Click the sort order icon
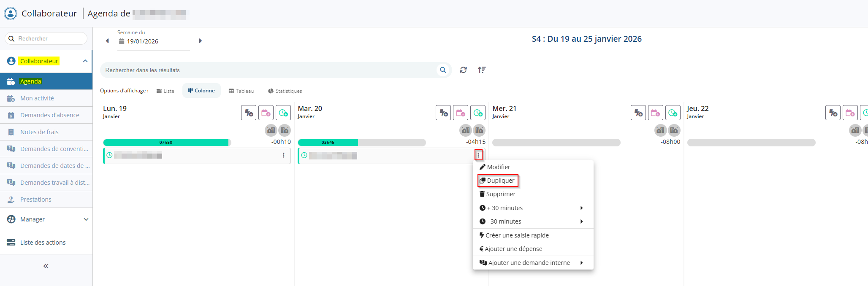The height and width of the screenshot is (286, 868). [x=482, y=70]
